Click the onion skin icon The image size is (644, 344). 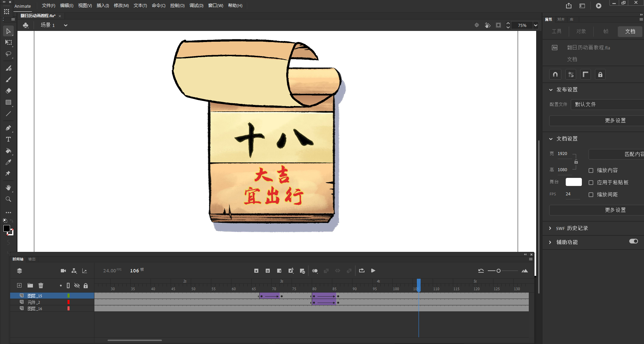click(x=315, y=271)
